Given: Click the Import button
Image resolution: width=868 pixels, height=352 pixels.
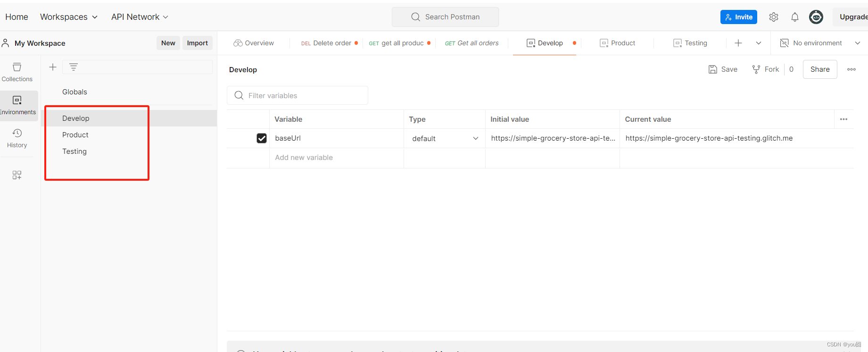Looking at the screenshot, I should [x=198, y=43].
